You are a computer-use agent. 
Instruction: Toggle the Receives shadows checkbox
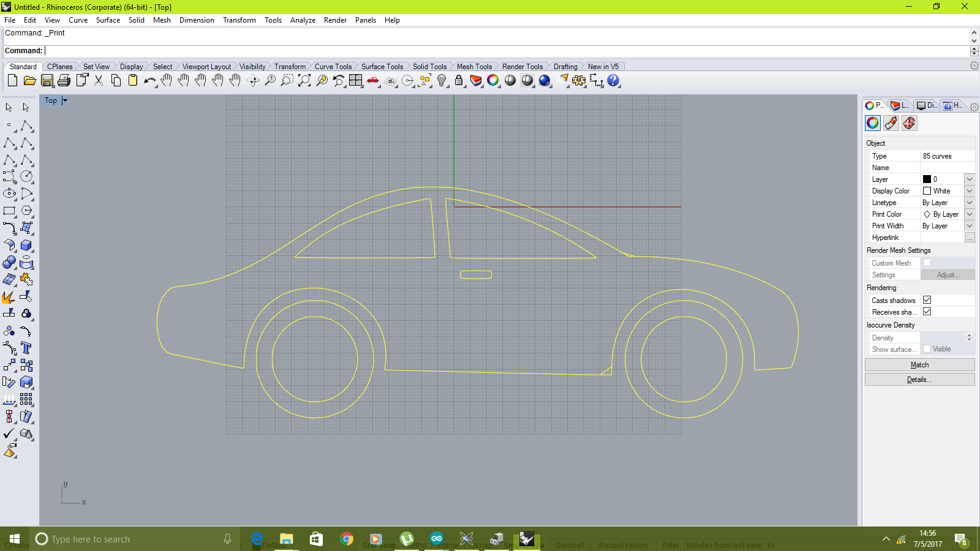point(927,312)
